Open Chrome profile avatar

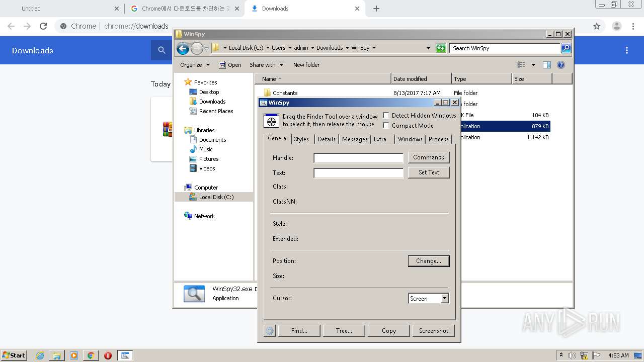pos(617,26)
